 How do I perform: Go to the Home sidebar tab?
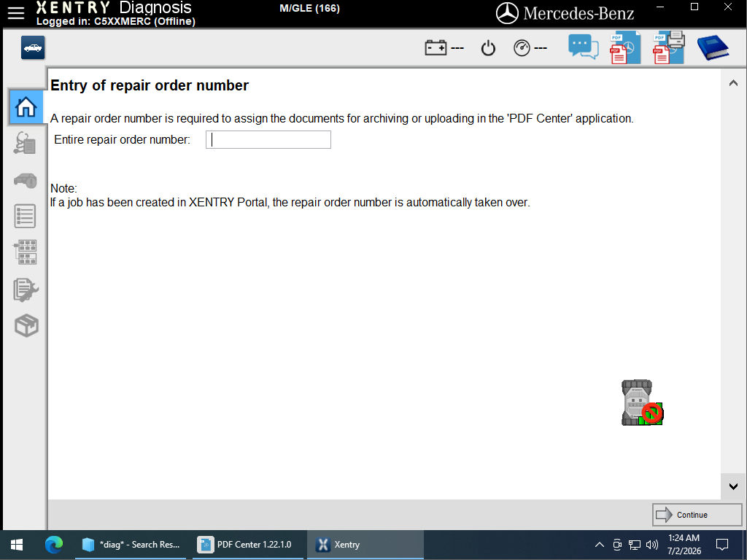pos(26,106)
